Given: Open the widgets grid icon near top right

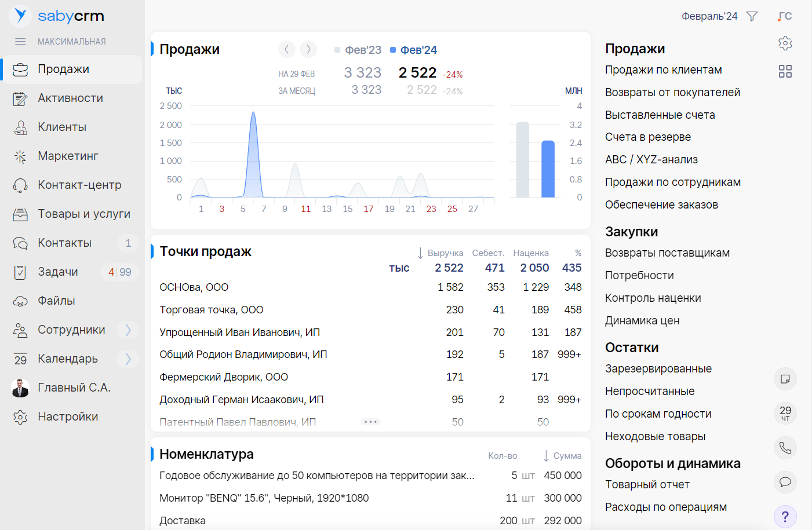Looking at the screenshot, I should [x=785, y=71].
